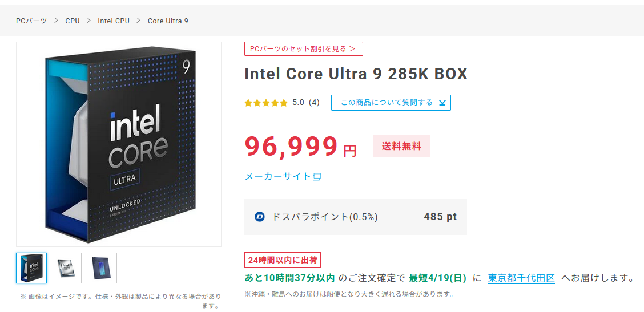Click the Intel Core Ultra 9 285K BOX title
Image resolution: width=644 pixels, height=312 pixels.
356,74
